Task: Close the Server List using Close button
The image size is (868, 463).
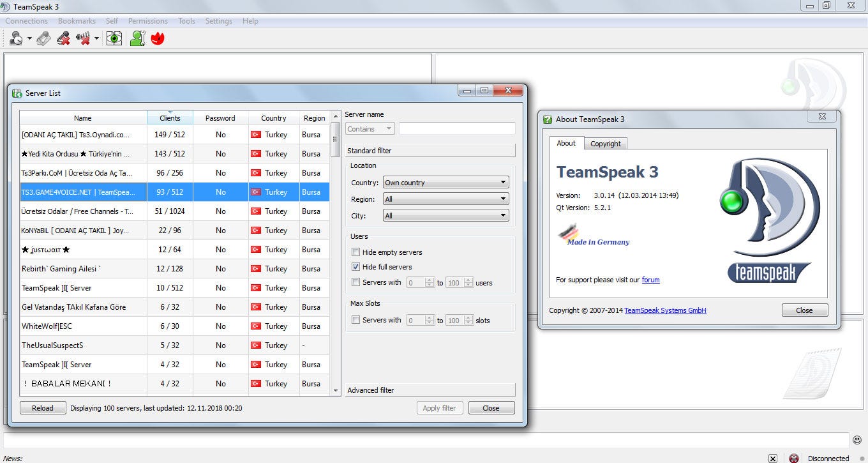Action: point(491,408)
